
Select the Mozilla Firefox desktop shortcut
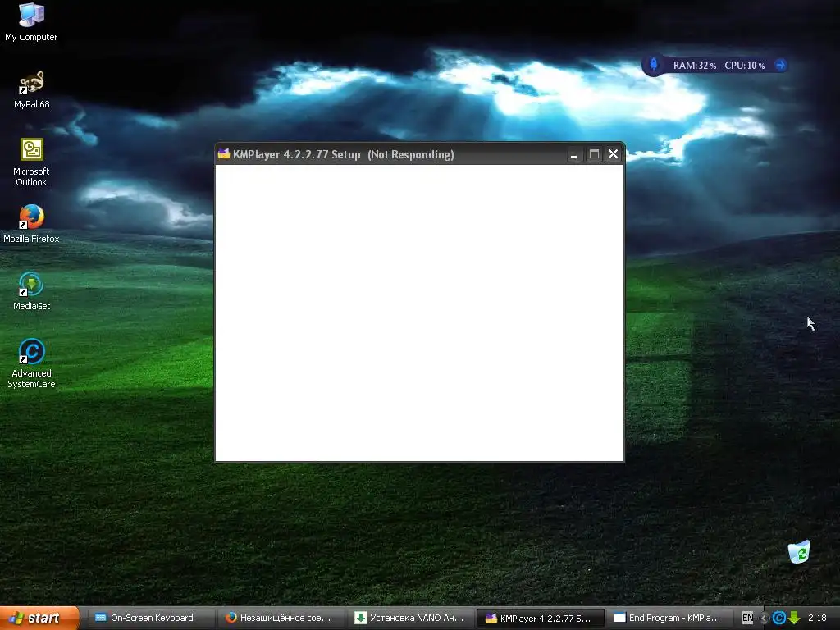(x=31, y=225)
